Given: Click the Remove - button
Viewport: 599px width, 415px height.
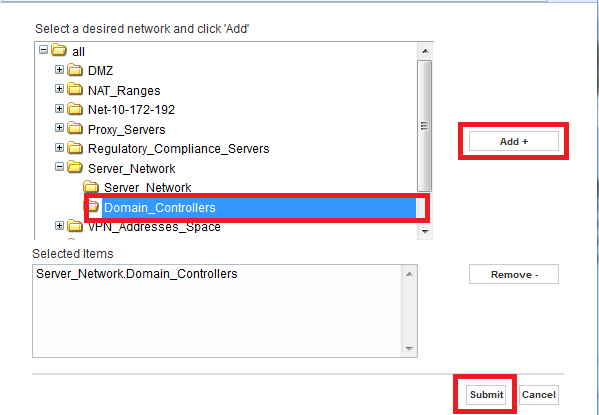Looking at the screenshot, I should 514,274.
